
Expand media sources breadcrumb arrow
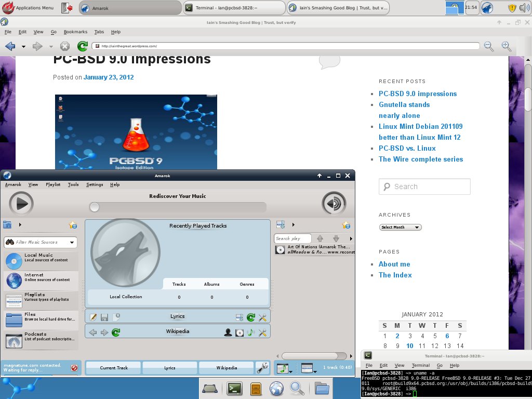pos(20,224)
